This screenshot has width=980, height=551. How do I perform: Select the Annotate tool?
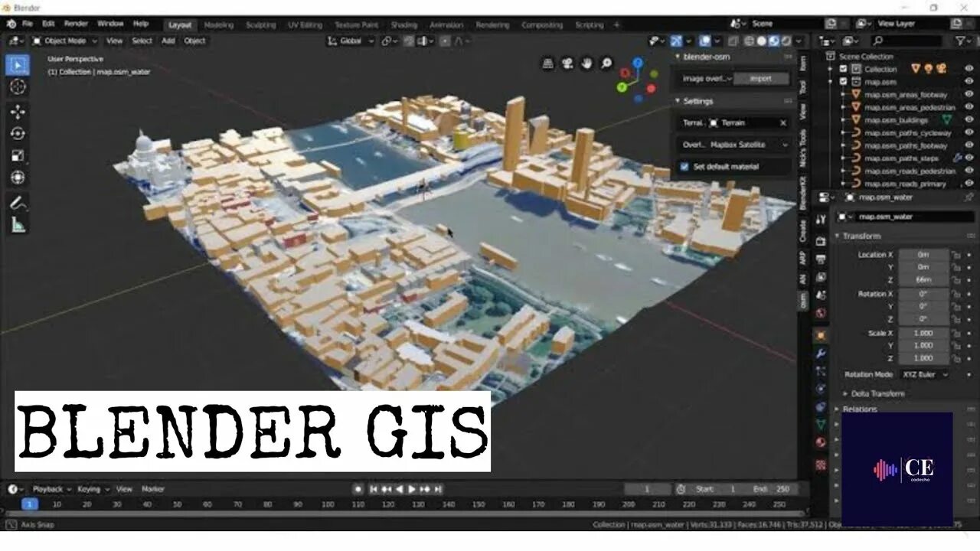[x=18, y=203]
